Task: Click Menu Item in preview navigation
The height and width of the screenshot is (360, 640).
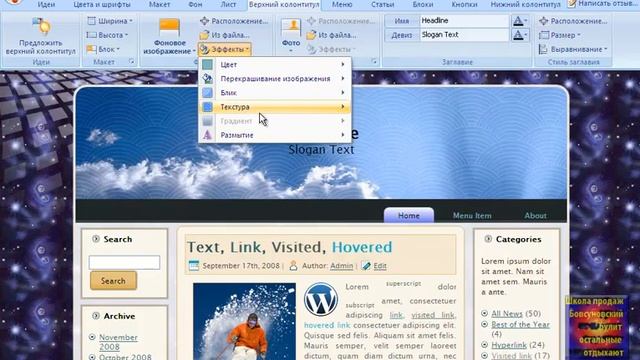Action: pos(472,216)
